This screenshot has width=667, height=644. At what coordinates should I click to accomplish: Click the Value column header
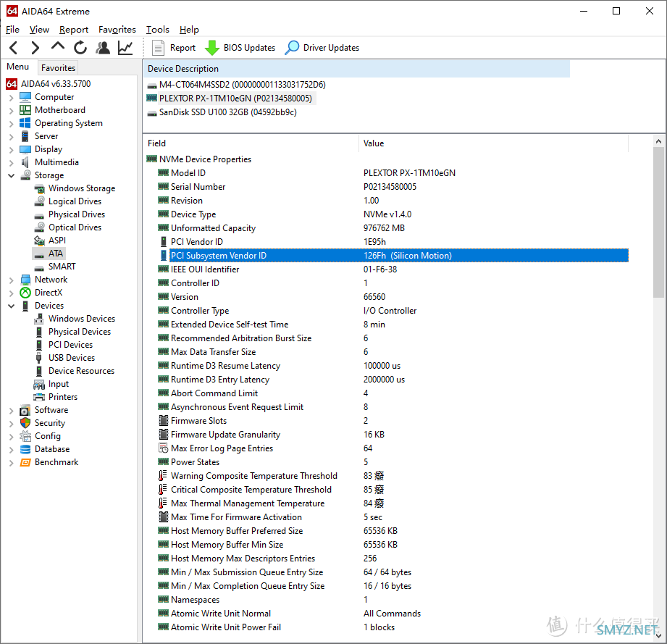click(x=494, y=143)
